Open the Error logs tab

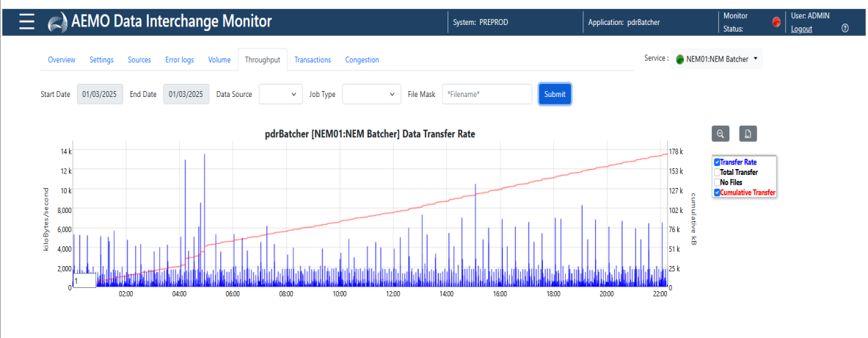point(180,60)
